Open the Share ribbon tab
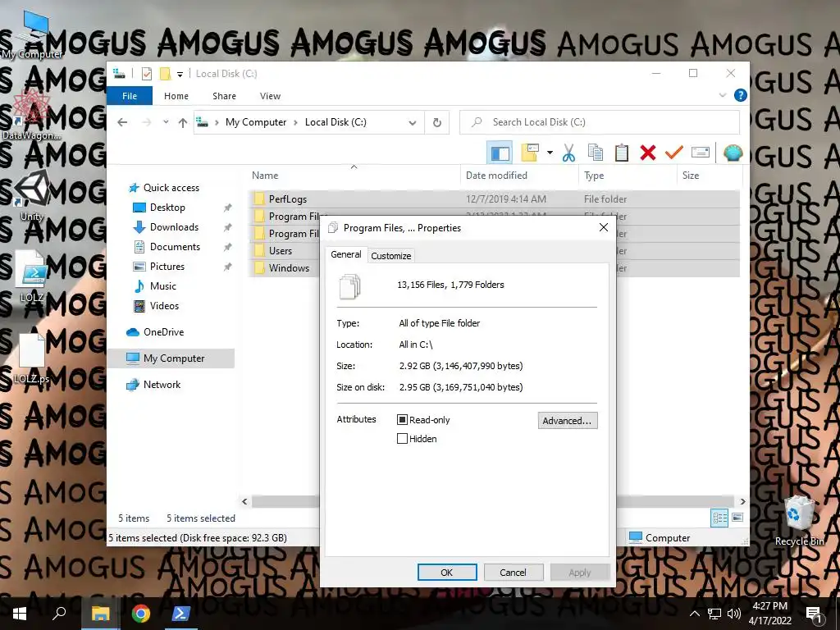Screen dimensions: 840x630 pyautogui.click(x=224, y=96)
